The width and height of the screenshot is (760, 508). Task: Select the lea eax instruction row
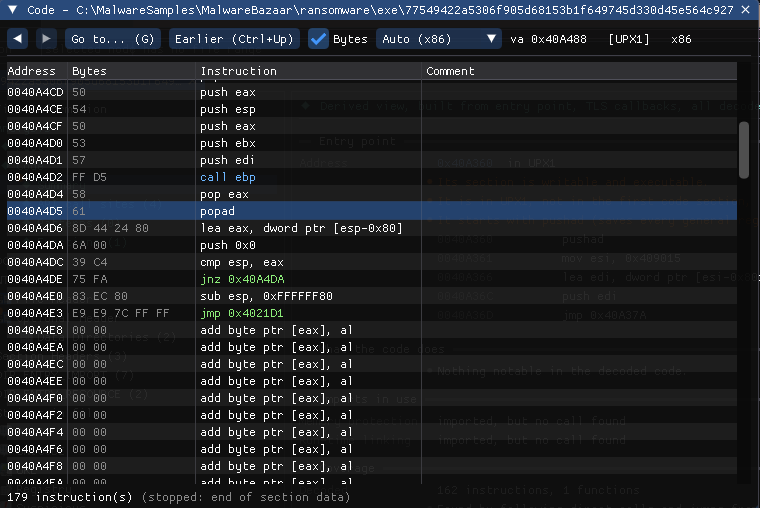click(372, 228)
